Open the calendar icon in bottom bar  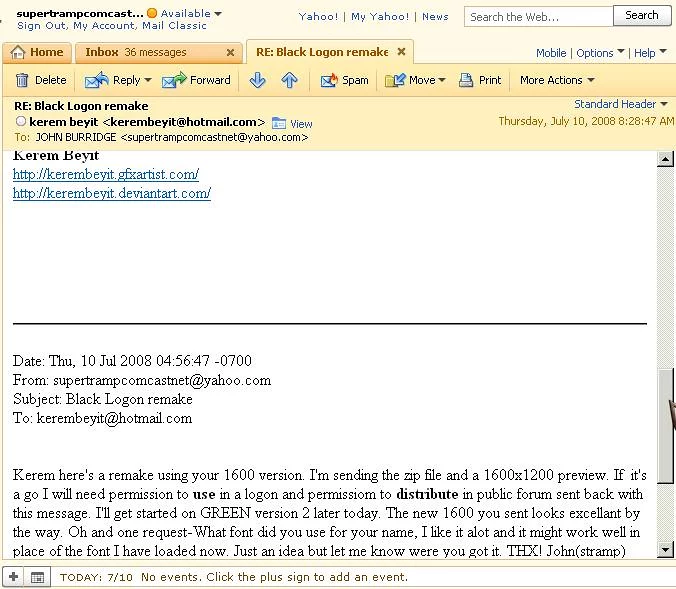37,577
